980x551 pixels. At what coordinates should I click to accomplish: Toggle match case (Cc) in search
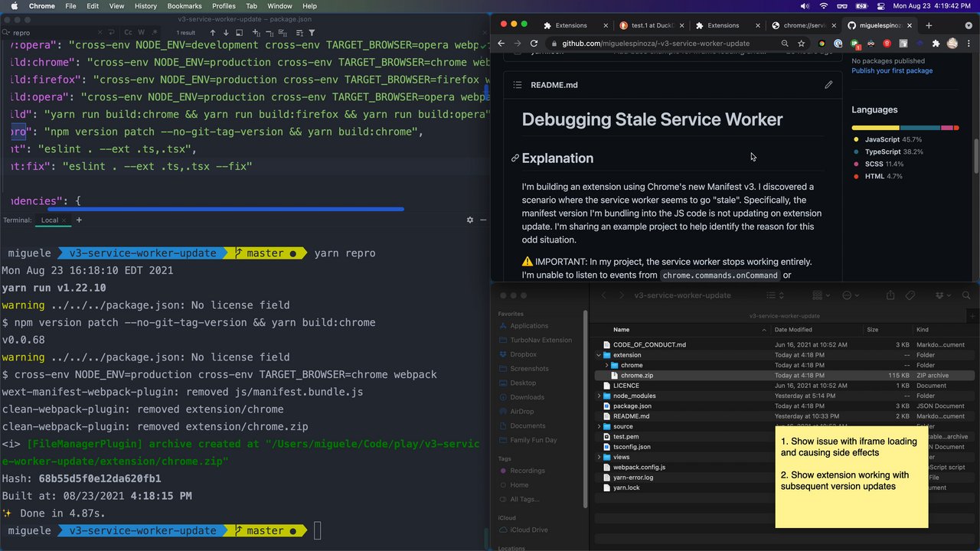[129, 33]
